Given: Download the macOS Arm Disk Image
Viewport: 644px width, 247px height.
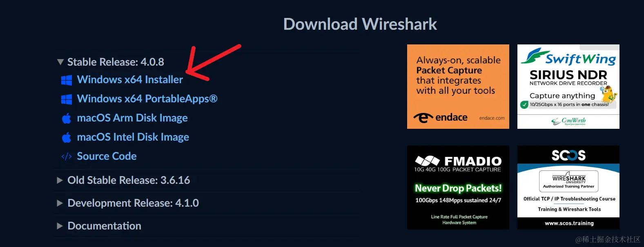Looking at the screenshot, I should coord(132,118).
